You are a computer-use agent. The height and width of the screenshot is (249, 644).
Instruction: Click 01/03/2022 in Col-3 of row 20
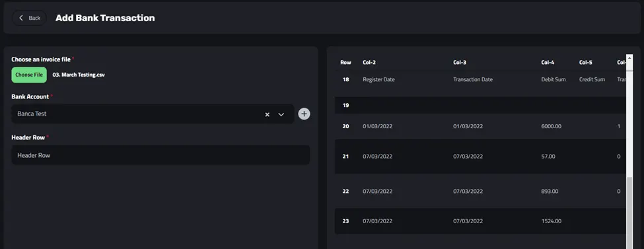(x=468, y=126)
